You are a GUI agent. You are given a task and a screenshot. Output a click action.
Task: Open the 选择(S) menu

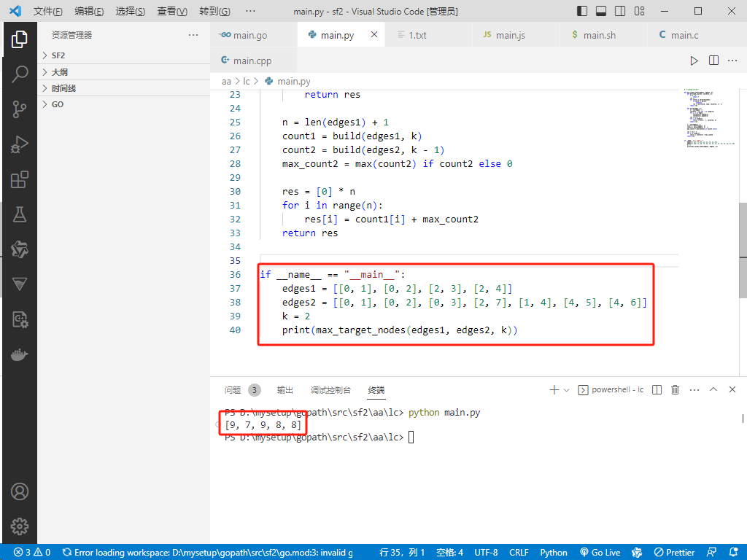[x=131, y=11]
